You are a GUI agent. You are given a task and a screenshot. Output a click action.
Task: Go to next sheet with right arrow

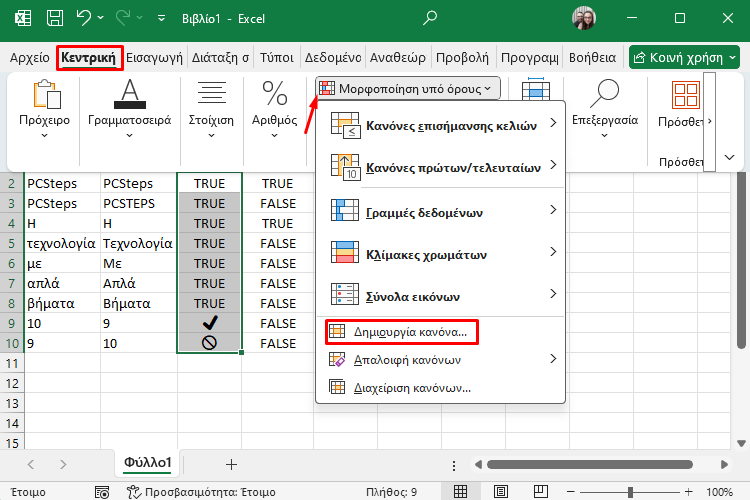pos(63,464)
